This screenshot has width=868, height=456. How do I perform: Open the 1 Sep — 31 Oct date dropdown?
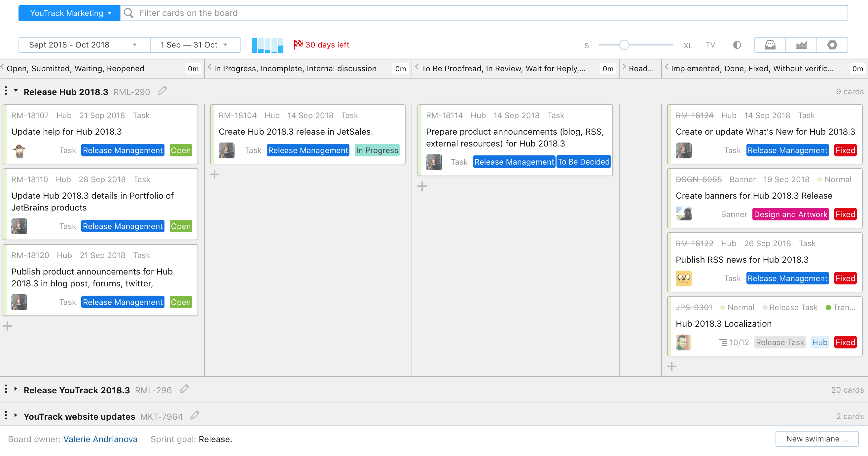point(196,45)
